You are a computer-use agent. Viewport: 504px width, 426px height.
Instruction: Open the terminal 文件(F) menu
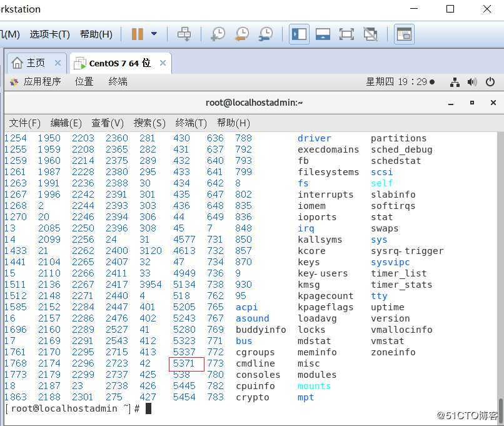[x=25, y=123]
